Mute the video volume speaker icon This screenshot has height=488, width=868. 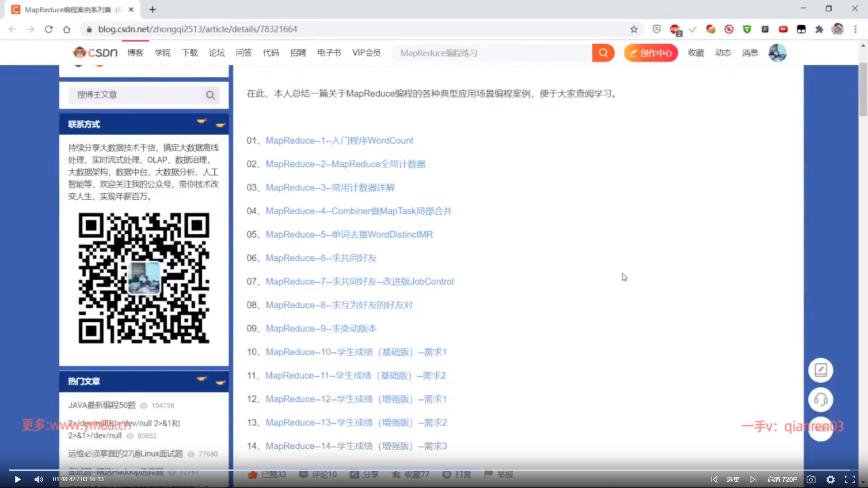pos(39,479)
